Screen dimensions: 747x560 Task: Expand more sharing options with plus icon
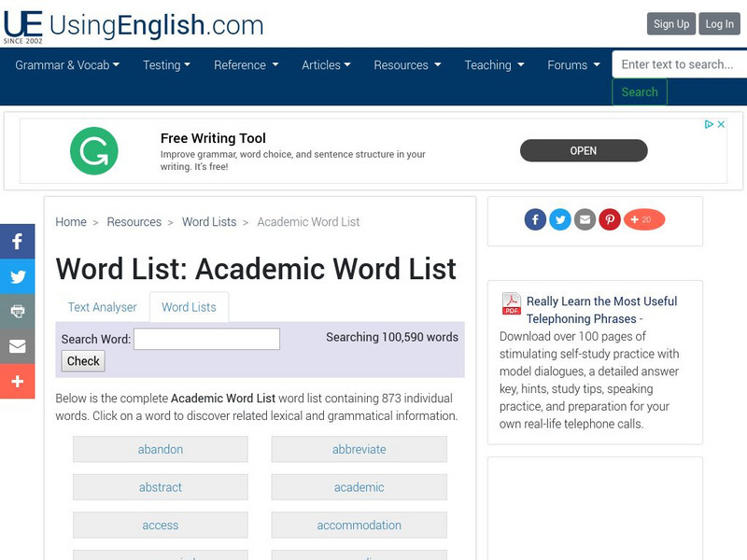tap(17, 381)
